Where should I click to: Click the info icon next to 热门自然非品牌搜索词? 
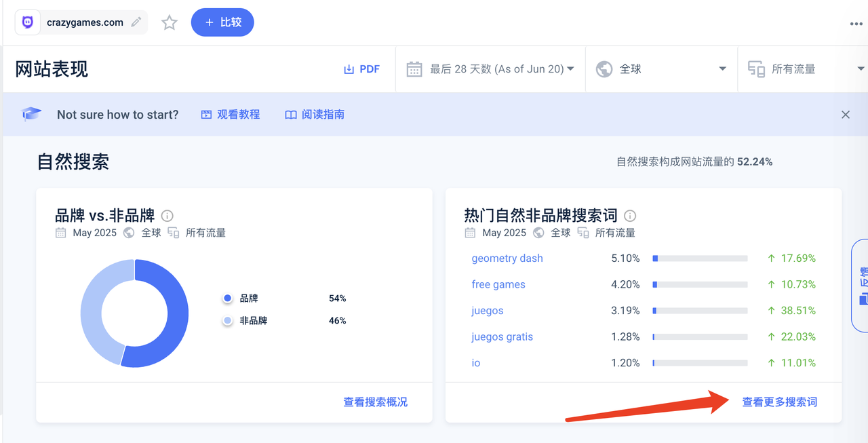coord(630,216)
